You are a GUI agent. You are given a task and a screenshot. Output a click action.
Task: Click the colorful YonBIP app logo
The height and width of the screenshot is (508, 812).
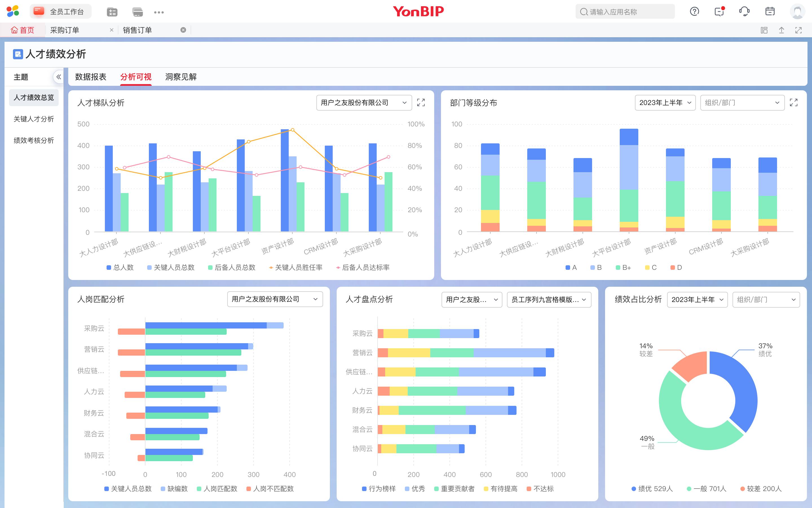tap(13, 11)
